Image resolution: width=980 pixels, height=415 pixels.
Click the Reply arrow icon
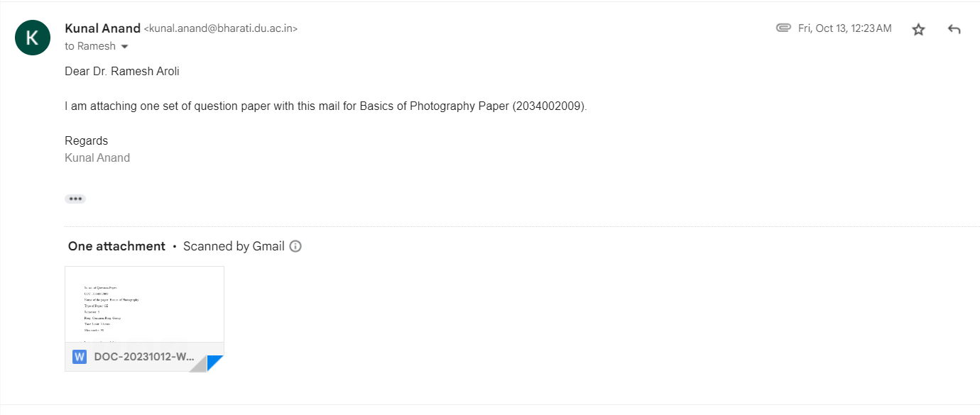click(x=954, y=29)
